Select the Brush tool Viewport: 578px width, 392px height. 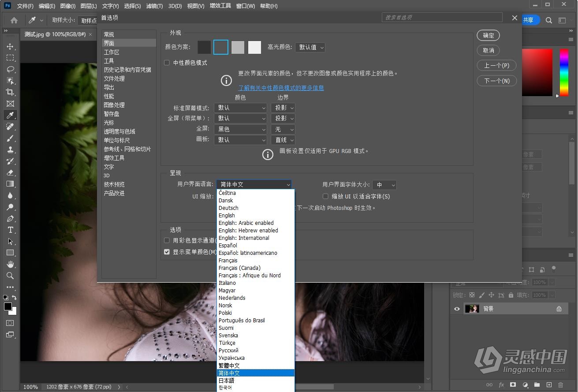click(10, 138)
